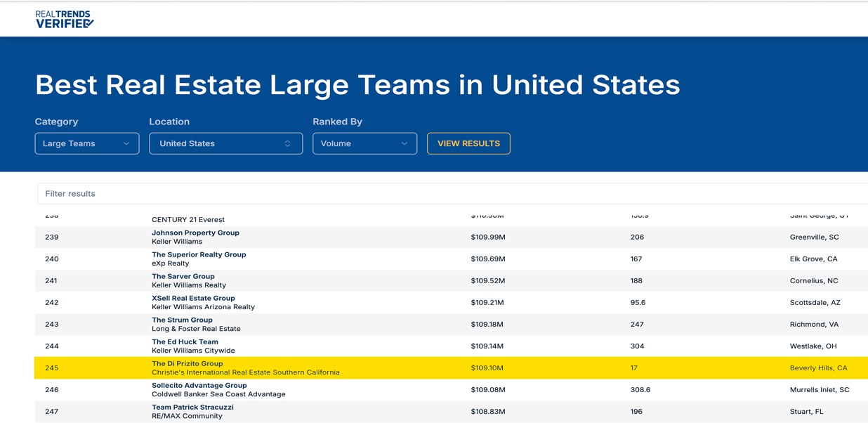868x423 pixels.
Task: Click the Elk Grove, CA location cell
Action: (x=813, y=259)
